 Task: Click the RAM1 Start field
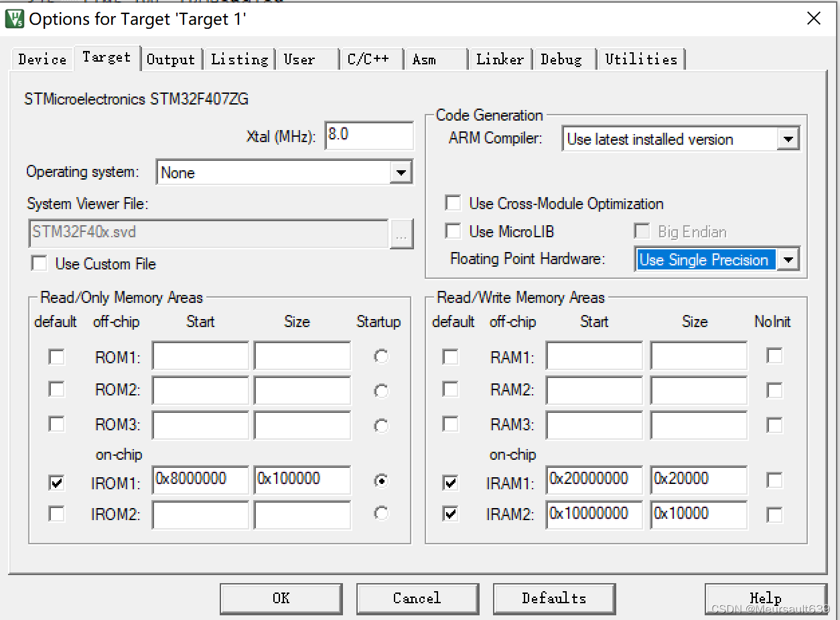[x=594, y=355]
